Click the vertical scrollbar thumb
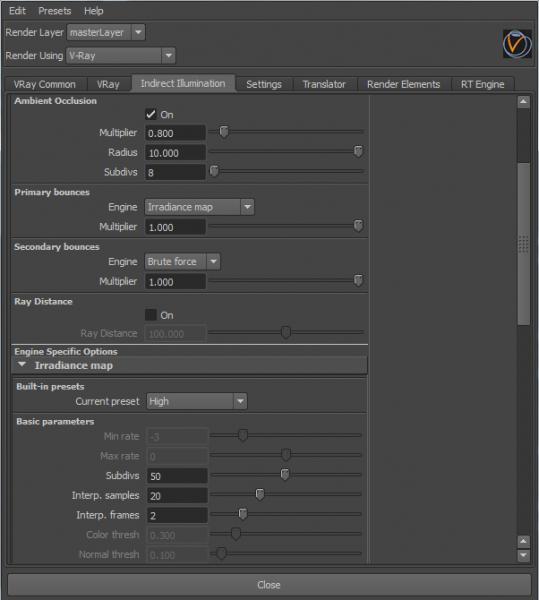Screen dimensions: 539x600 [x=523, y=244]
